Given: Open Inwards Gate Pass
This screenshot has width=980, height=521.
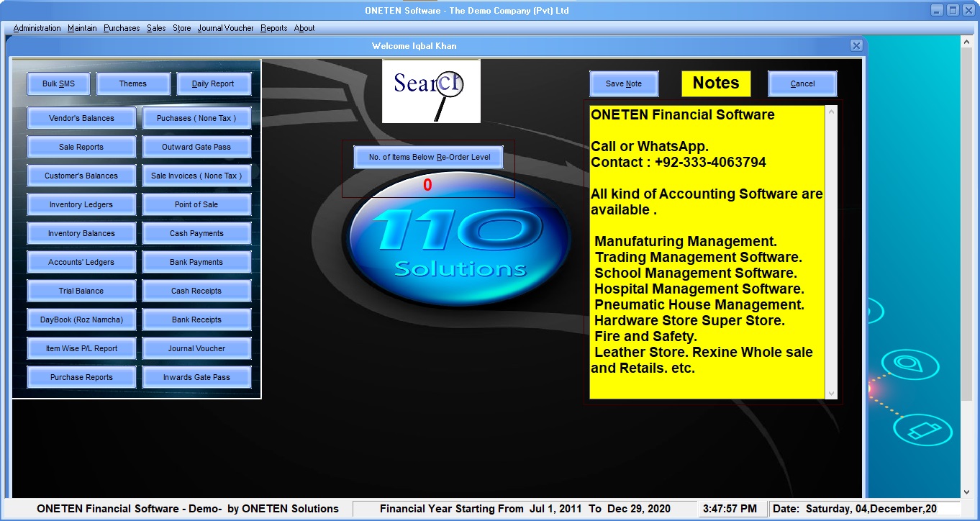Looking at the screenshot, I should coord(196,377).
